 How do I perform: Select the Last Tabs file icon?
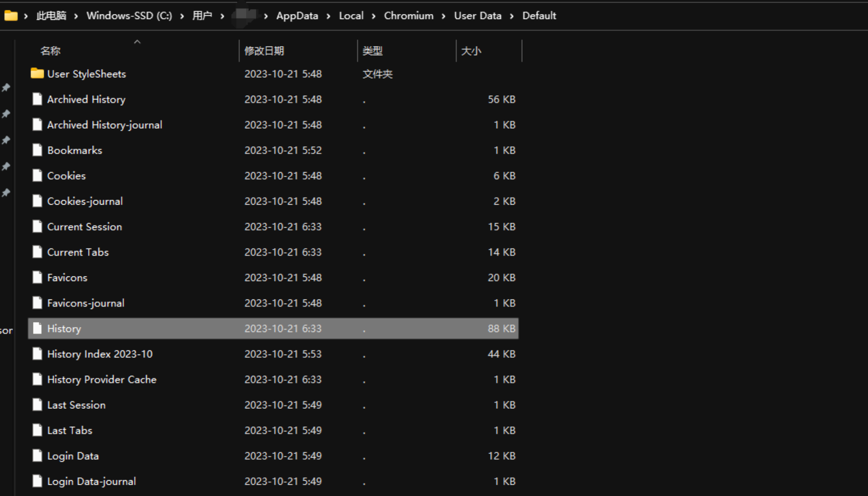tap(38, 430)
